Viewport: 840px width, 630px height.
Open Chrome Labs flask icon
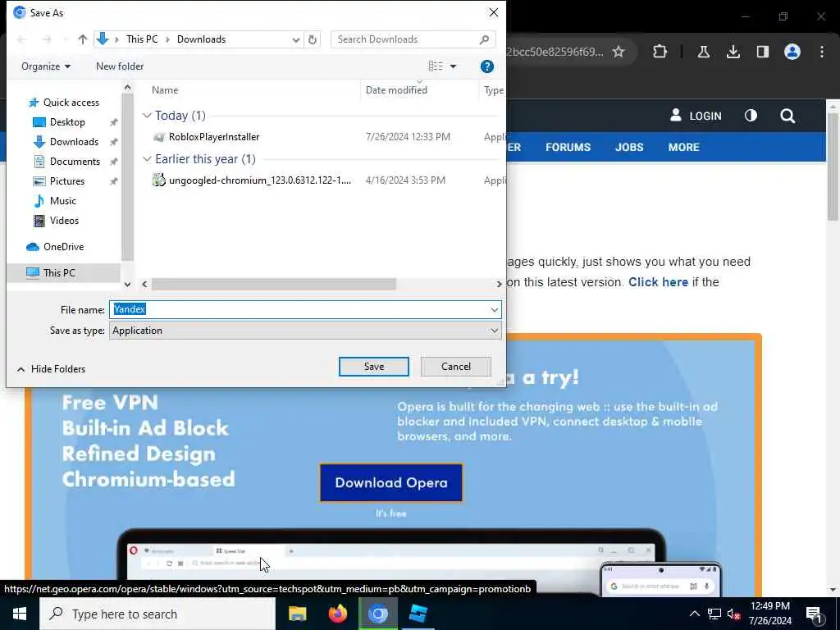[703, 52]
